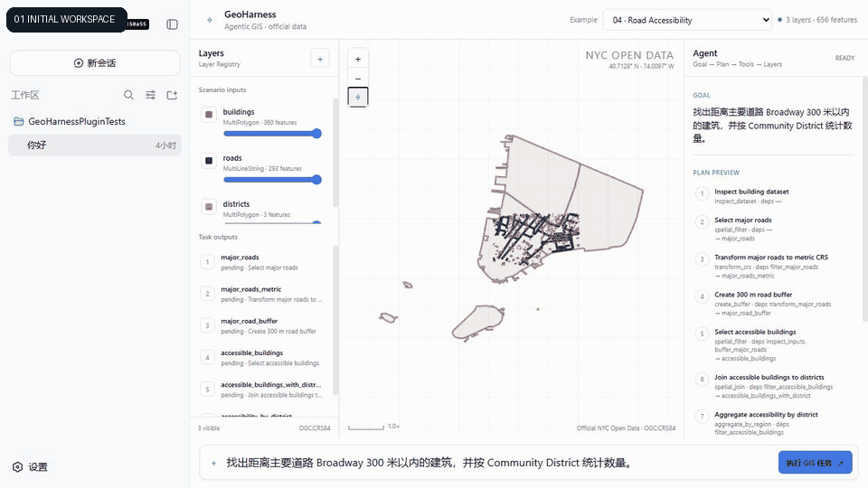Open settings 设置 at the bottom left

click(31, 467)
